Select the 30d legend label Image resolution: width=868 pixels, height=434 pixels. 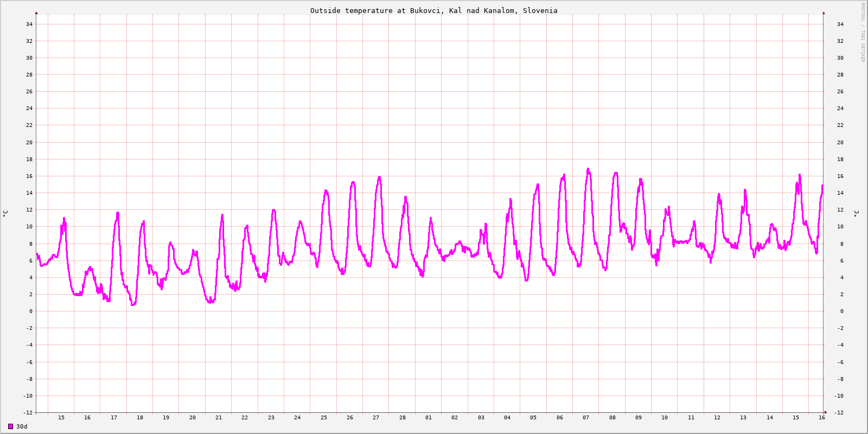[x=22, y=426]
